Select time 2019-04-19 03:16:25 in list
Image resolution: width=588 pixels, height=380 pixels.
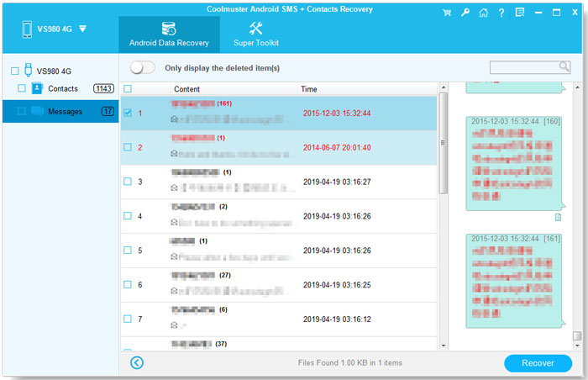(337, 285)
